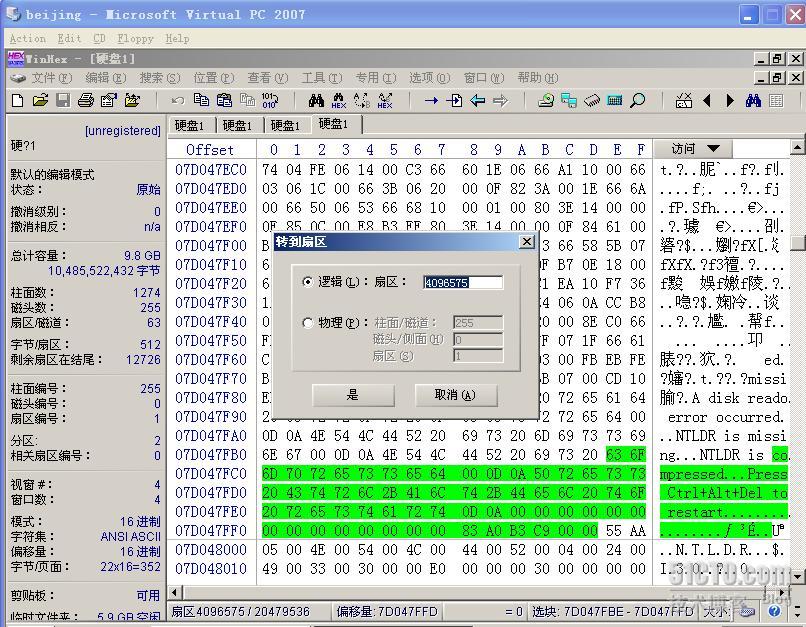Open the 编辑(E) menu
The image size is (806, 627).
[x=106, y=78]
